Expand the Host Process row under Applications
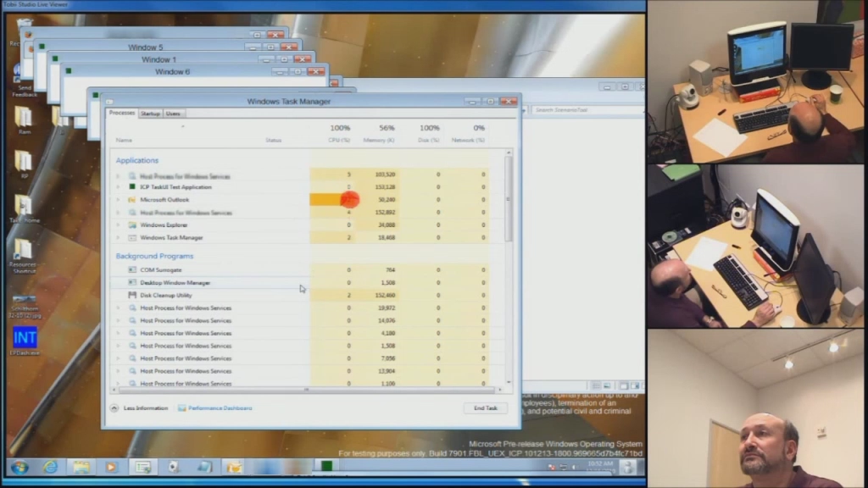The height and width of the screenshot is (488, 868). pyautogui.click(x=117, y=175)
